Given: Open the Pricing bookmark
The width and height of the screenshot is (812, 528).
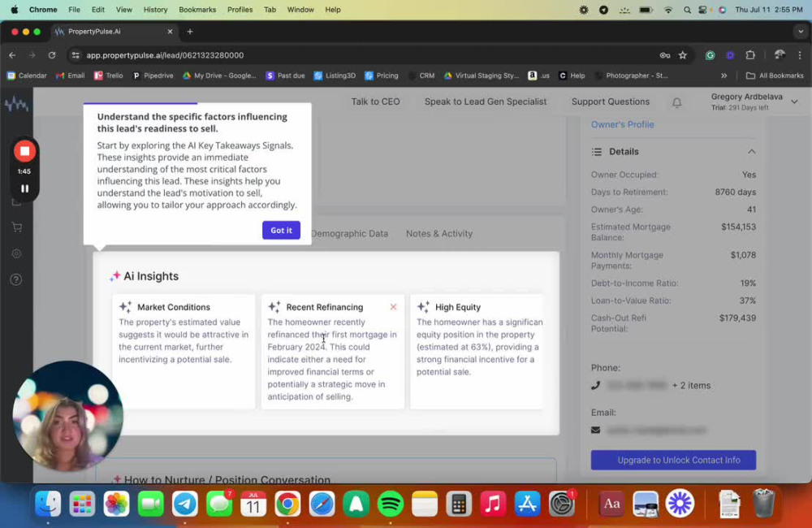Looking at the screenshot, I should 382,76.
